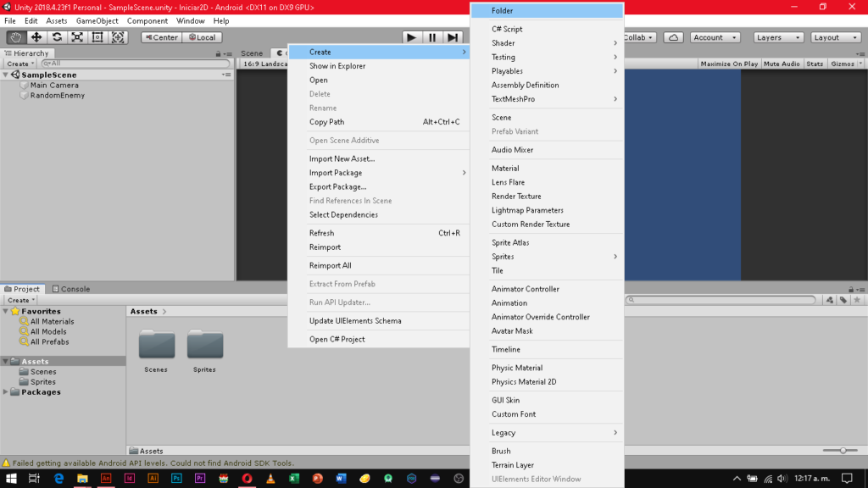The image size is (868, 488).
Task: Toggle Maximize On Play
Action: [x=729, y=64]
